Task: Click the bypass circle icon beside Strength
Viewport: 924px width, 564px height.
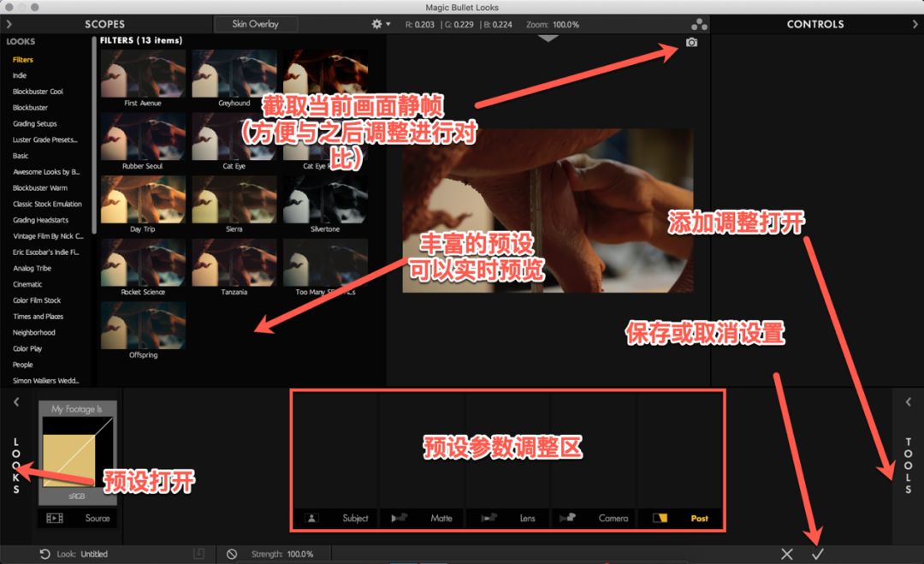Action: pyautogui.click(x=232, y=554)
